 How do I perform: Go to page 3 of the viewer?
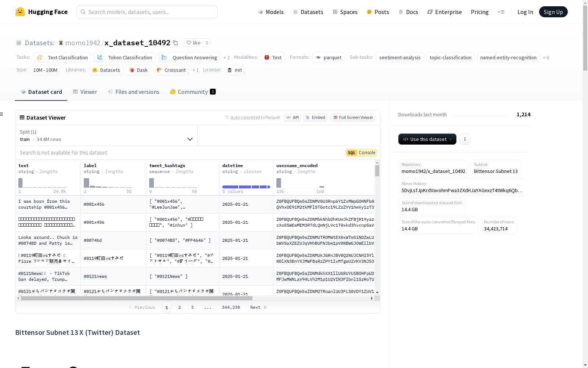(192, 307)
